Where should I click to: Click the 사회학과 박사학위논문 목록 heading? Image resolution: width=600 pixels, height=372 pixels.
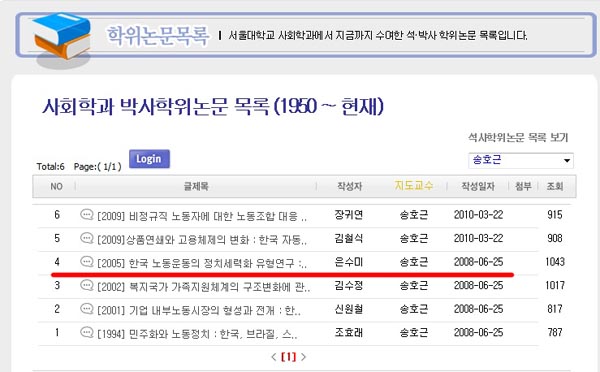[x=213, y=106]
